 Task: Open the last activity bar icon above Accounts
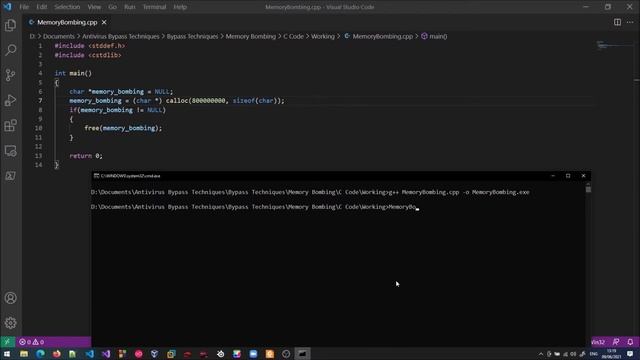pos(11,176)
